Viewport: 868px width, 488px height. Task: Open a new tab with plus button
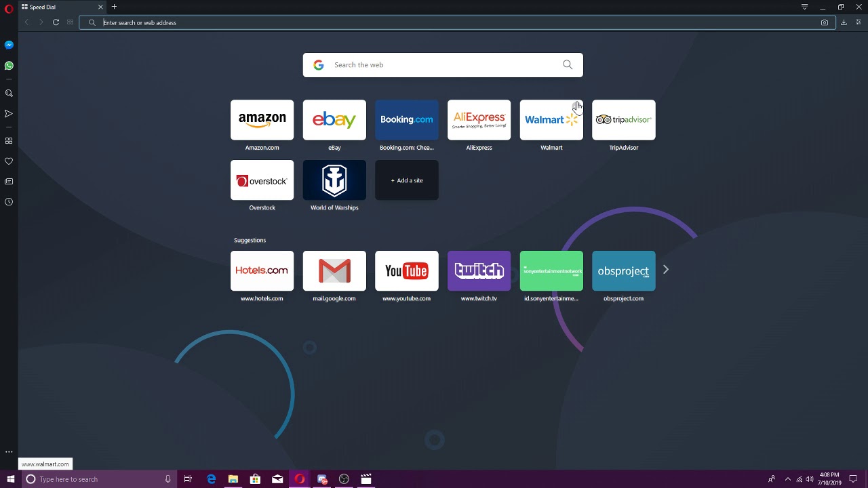pyautogui.click(x=114, y=7)
